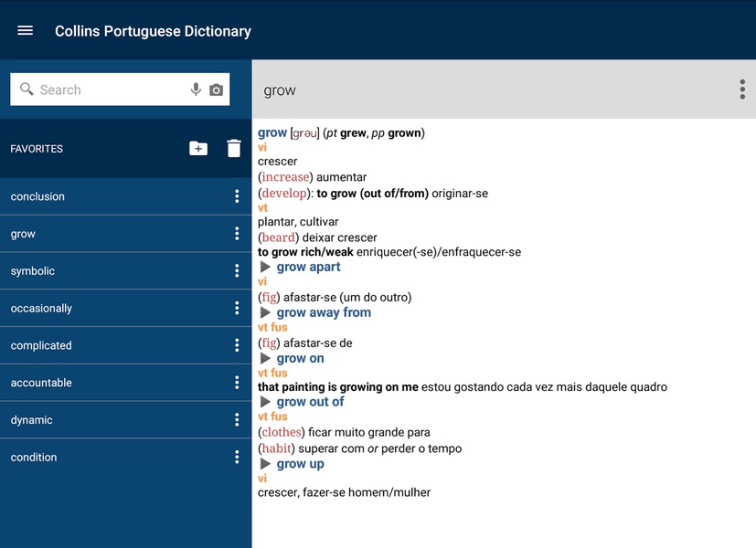Open the options menu for the grow entry header
756x548 pixels.
[742, 90]
